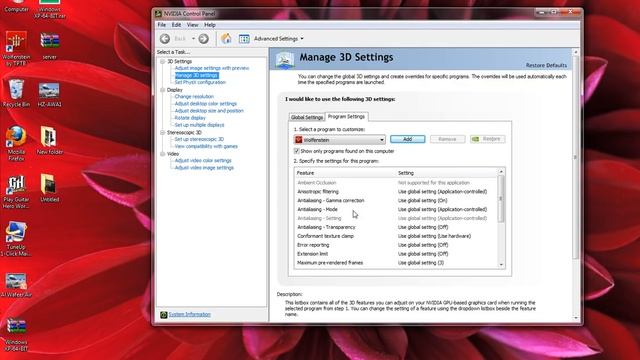Click the main panel vertical scrollbar

click(576, 158)
